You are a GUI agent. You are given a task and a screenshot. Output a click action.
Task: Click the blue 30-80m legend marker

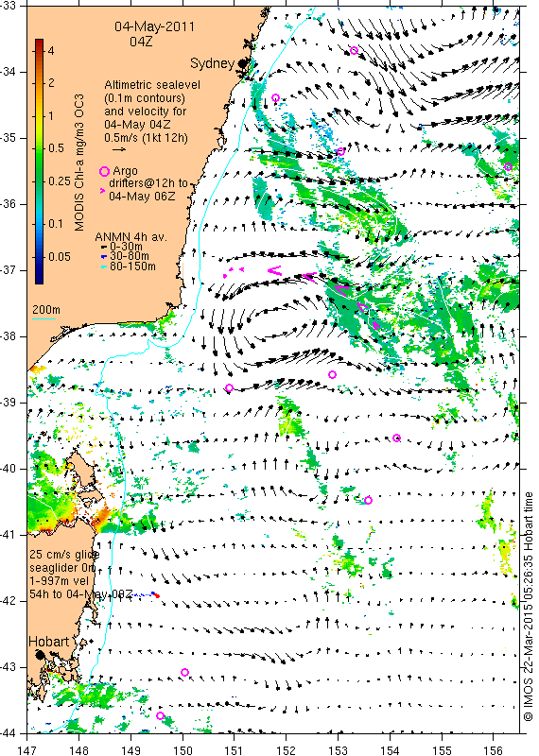pos(104,256)
